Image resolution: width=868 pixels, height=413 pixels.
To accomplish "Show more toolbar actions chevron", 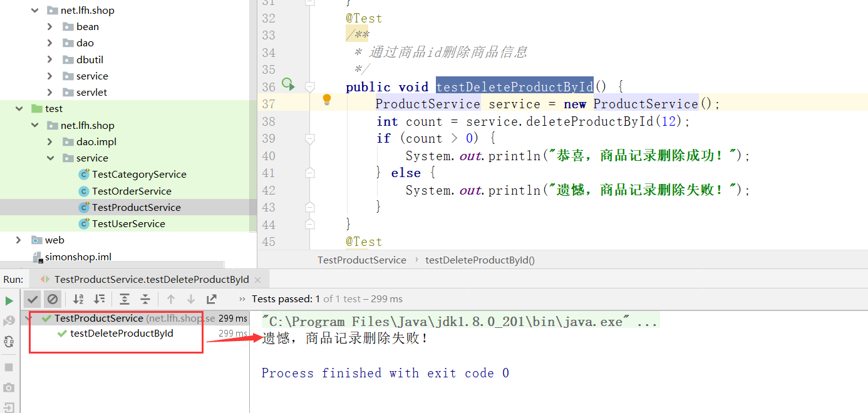I will [x=242, y=299].
